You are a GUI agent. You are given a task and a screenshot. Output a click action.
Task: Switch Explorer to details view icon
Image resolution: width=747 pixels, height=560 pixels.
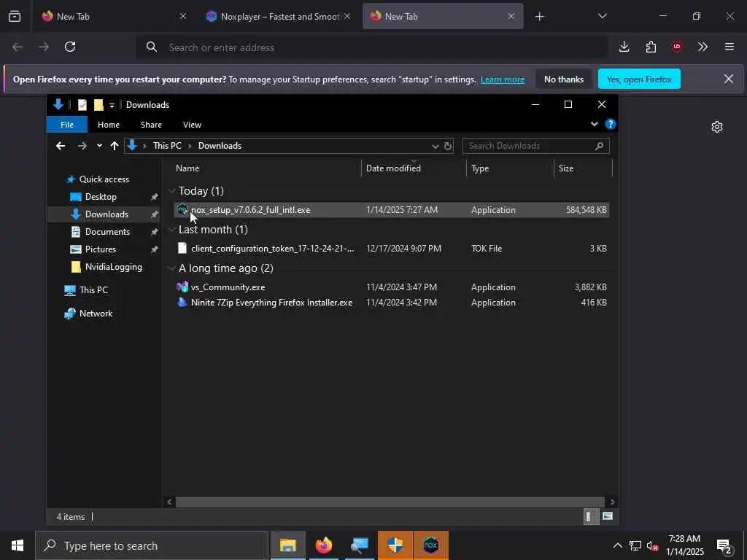589,516
